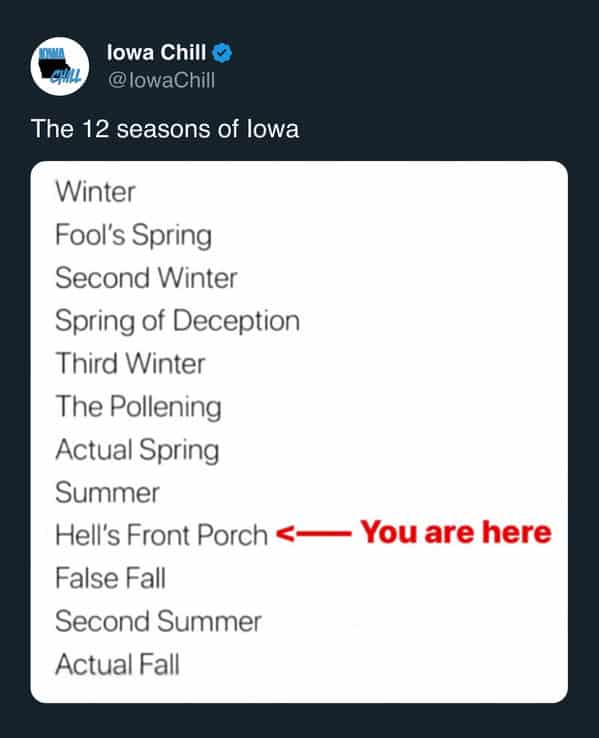The width and height of the screenshot is (599, 738).
Task: Click the red arrow pointing at Hell's Front Porch
Action: tap(313, 534)
